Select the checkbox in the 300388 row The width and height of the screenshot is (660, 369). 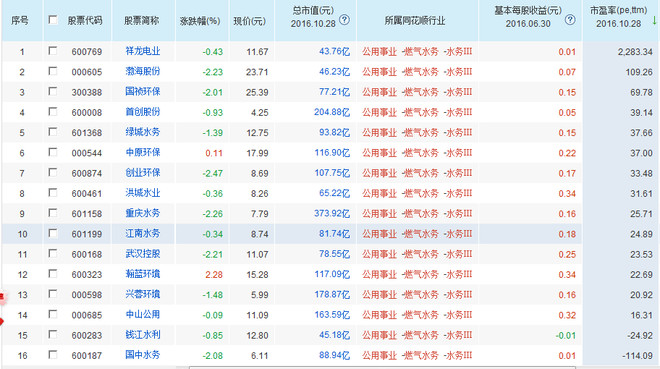pos(53,91)
